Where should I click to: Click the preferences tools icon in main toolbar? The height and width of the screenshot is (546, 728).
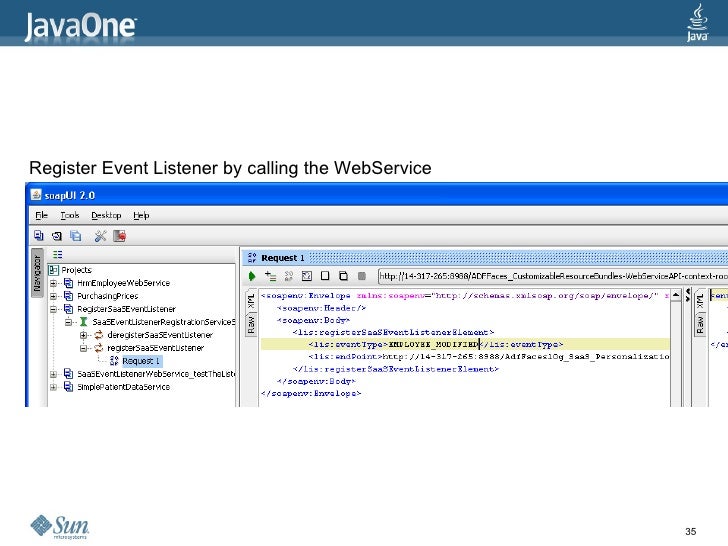[100, 237]
